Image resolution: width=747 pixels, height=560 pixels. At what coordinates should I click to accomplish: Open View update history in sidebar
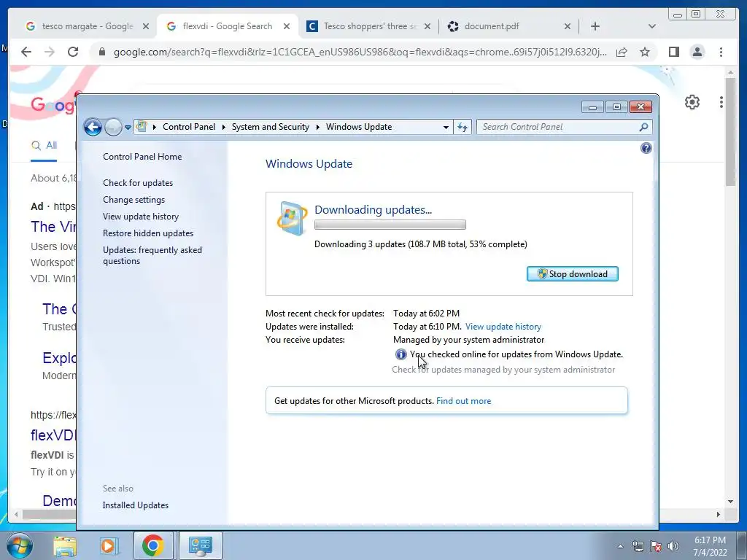[141, 216]
